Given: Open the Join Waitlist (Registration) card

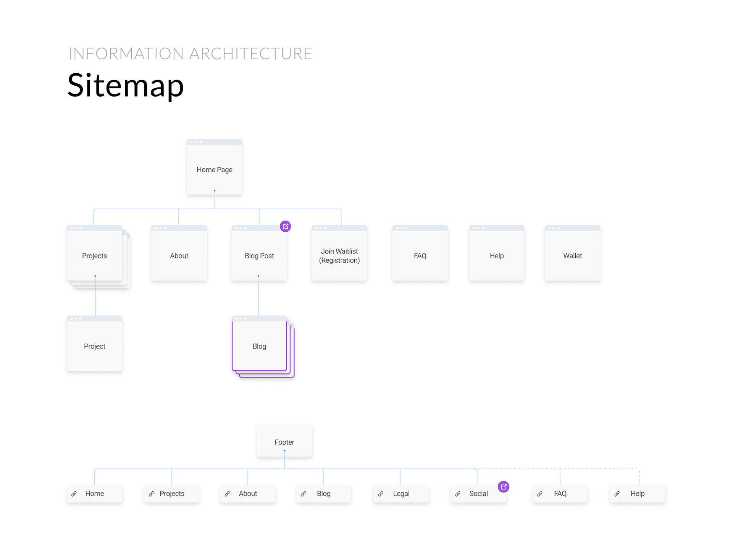Looking at the screenshot, I should pyautogui.click(x=339, y=255).
